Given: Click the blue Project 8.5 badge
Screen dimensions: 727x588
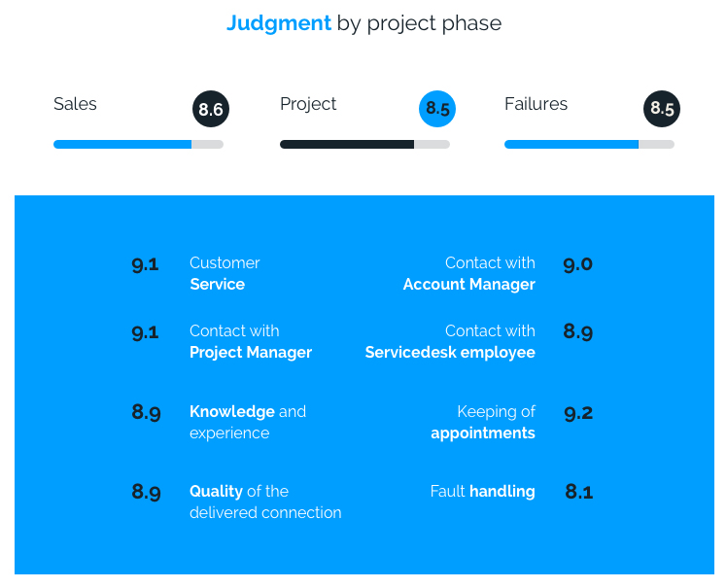Looking at the screenshot, I should coord(437,109).
